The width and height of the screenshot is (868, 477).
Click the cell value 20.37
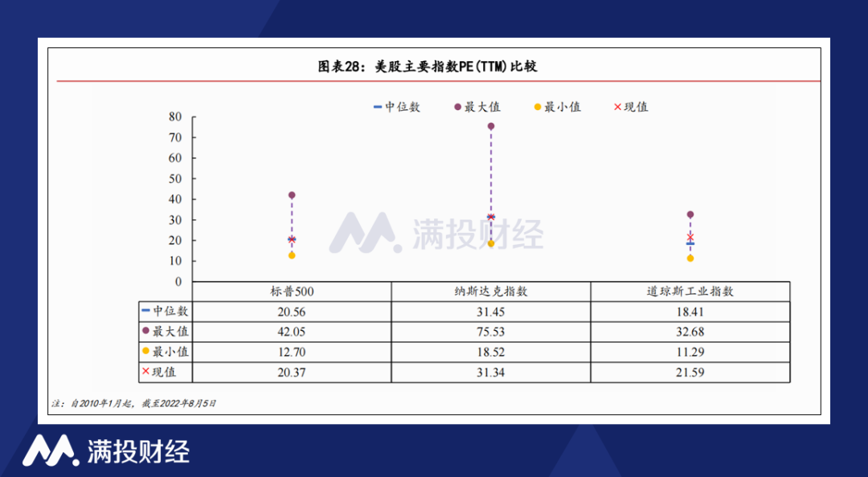pos(292,373)
